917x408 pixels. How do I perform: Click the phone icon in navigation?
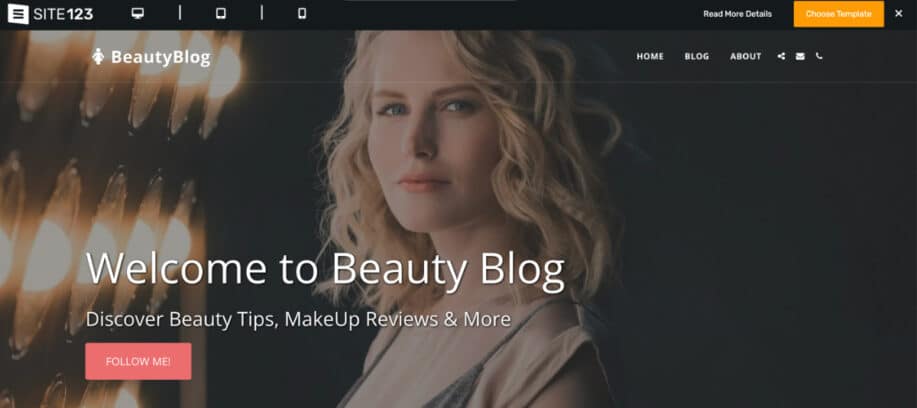point(819,56)
